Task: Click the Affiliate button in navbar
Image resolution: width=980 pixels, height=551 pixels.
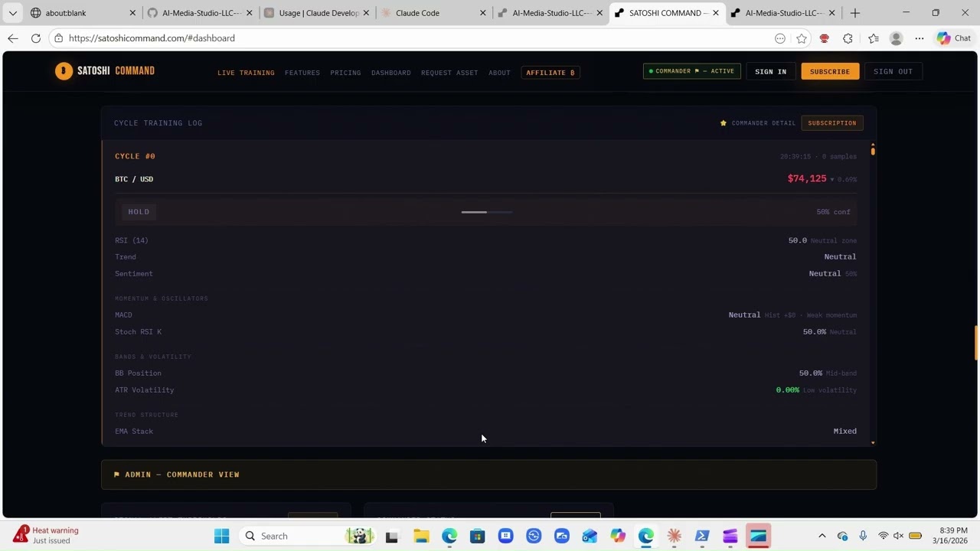Action: (550, 73)
